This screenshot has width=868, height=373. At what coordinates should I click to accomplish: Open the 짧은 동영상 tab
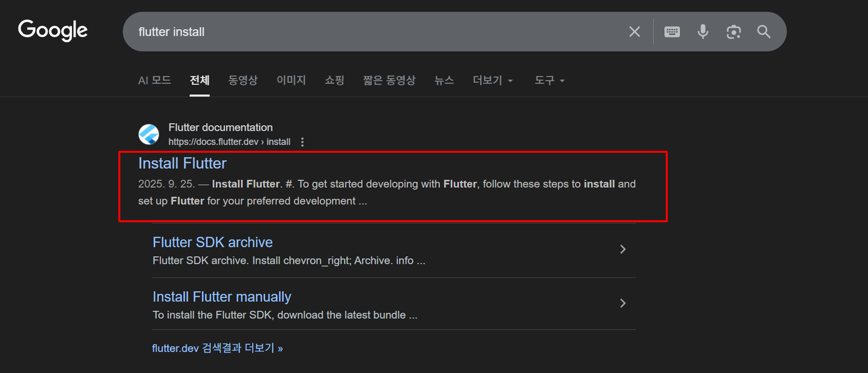point(389,80)
